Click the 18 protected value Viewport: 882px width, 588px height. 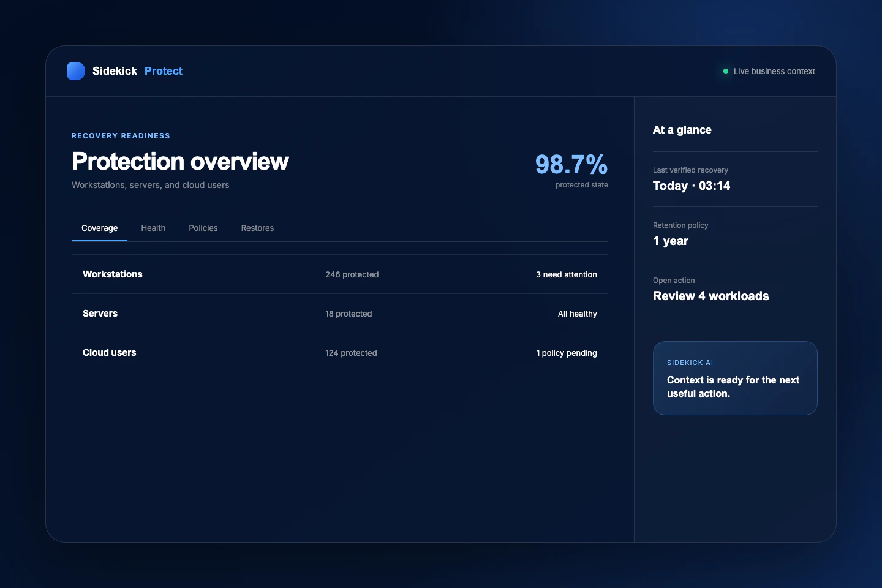click(349, 314)
